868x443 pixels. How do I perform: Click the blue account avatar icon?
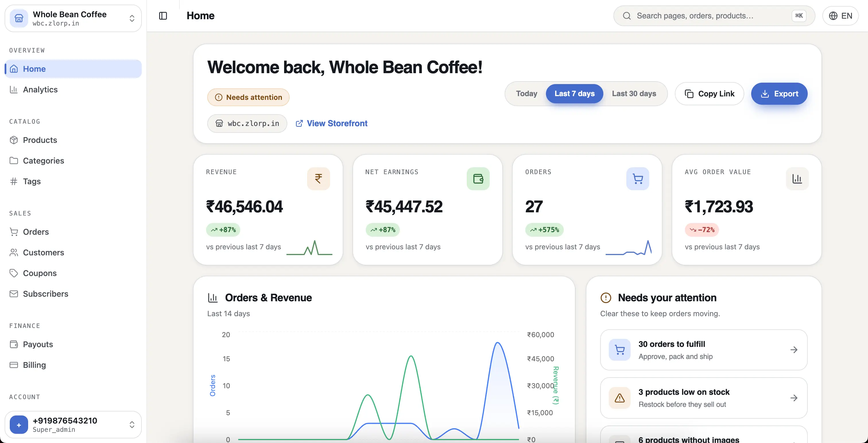(x=19, y=425)
